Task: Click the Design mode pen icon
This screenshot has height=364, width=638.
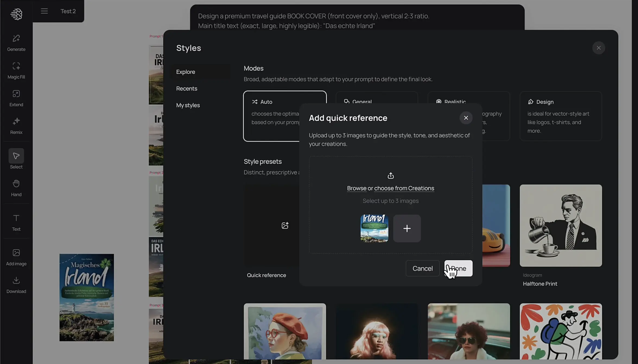Action: click(531, 102)
